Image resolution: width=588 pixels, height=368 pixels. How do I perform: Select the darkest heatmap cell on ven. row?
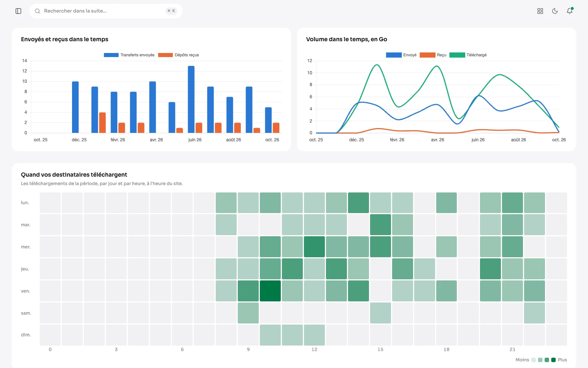(270, 291)
